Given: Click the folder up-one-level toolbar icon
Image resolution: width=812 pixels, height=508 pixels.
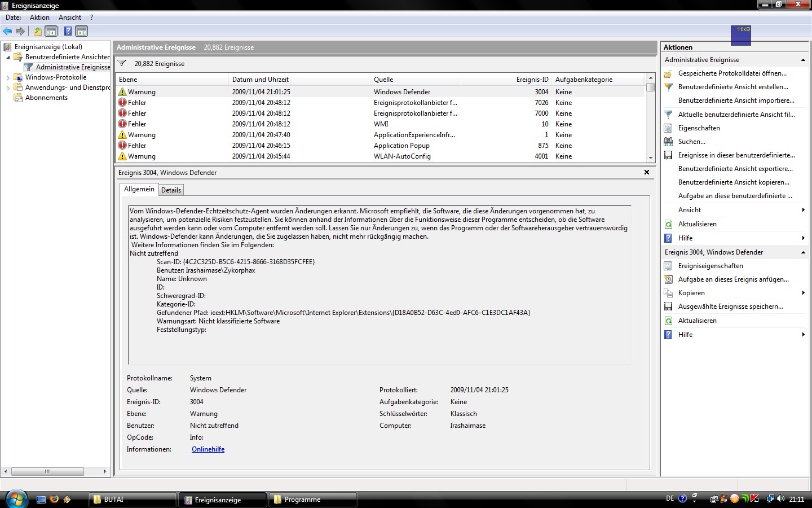Looking at the screenshot, I should [38, 32].
